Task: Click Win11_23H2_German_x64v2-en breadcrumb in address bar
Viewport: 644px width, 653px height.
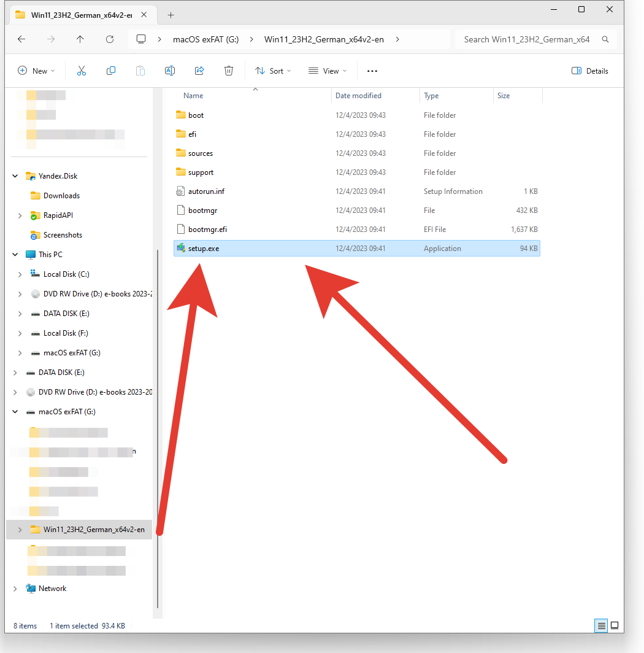Action: 324,39
